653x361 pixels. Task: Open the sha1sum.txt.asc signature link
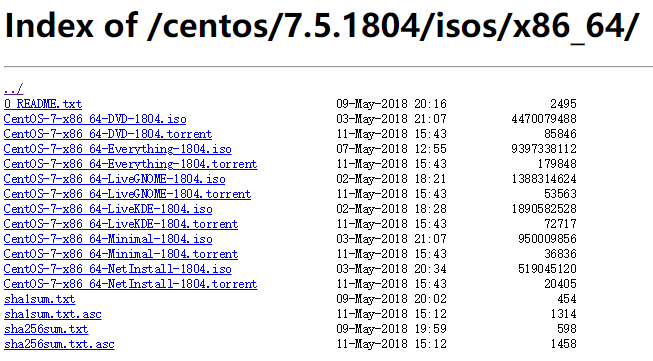[x=52, y=314]
